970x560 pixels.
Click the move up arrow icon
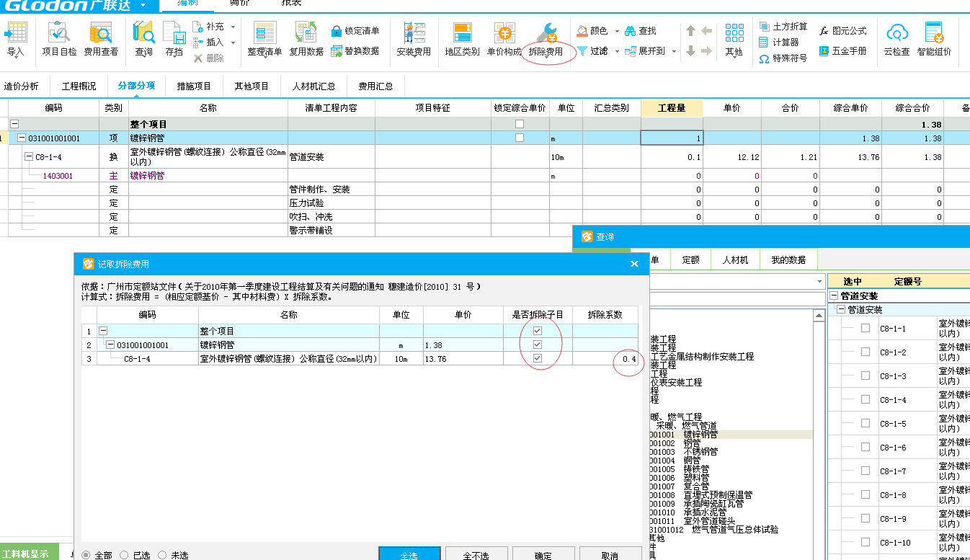tap(690, 31)
